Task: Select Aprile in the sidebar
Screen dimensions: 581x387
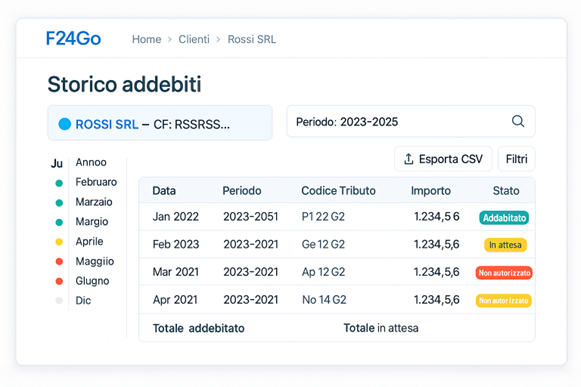Action: (89, 241)
